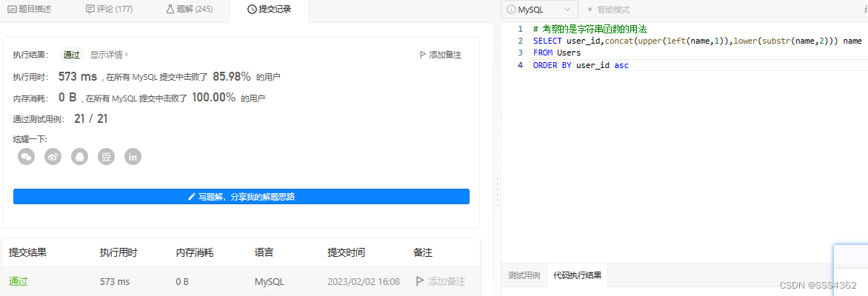Viewport: 868px width, 296px height.
Task: Expand 显示详情 for execution result
Action: (109, 55)
